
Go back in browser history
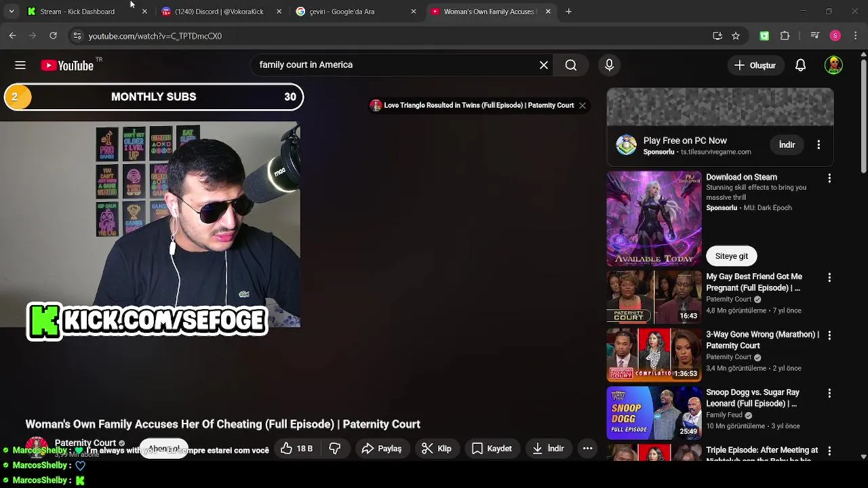pos(12,36)
